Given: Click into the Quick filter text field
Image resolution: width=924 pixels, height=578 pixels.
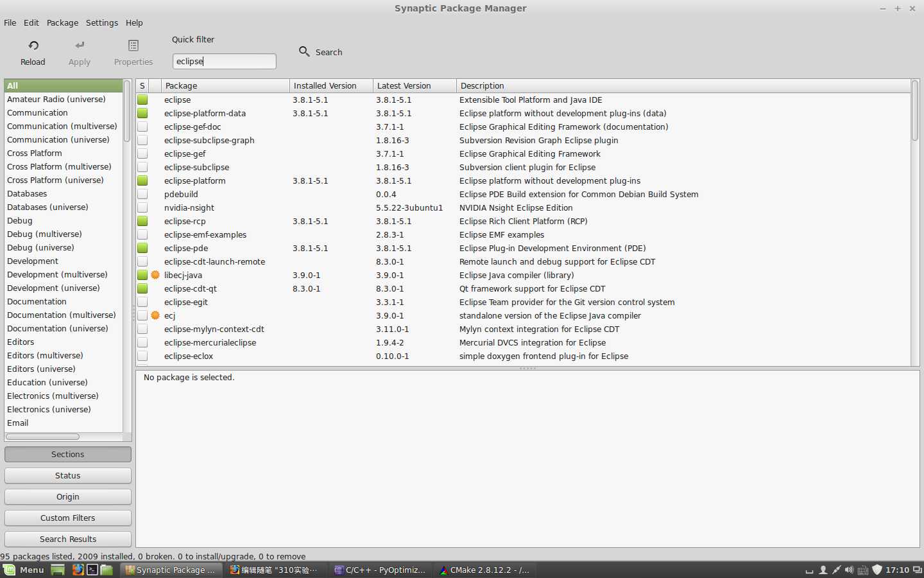Looking at the screenshot, I should (225, 61).
